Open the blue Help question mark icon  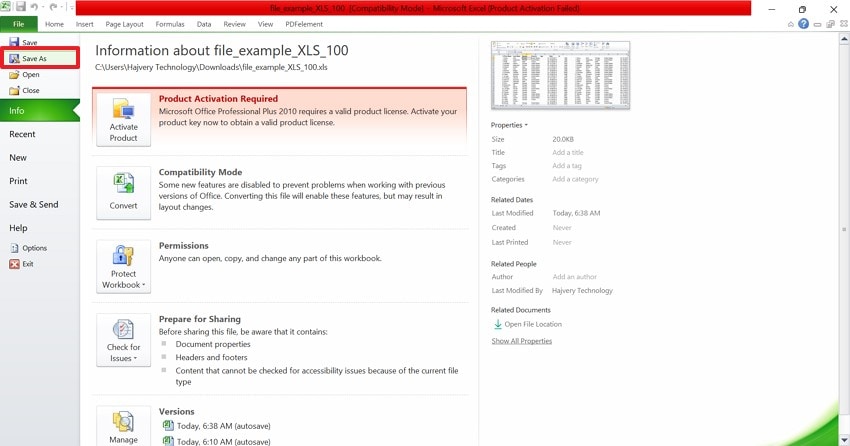tap(803, 24)
